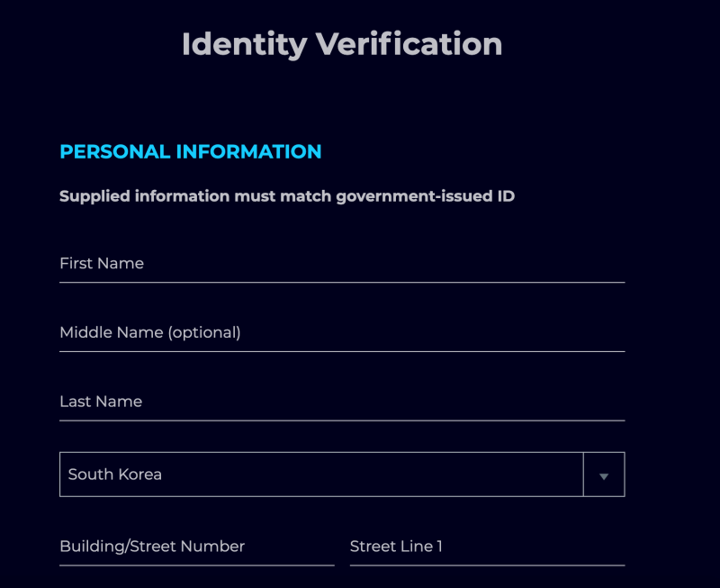Viewport: 720px width, 588px height.
Task: Click the '(optional)' text of Middle Name
Action: pos(204,333)
